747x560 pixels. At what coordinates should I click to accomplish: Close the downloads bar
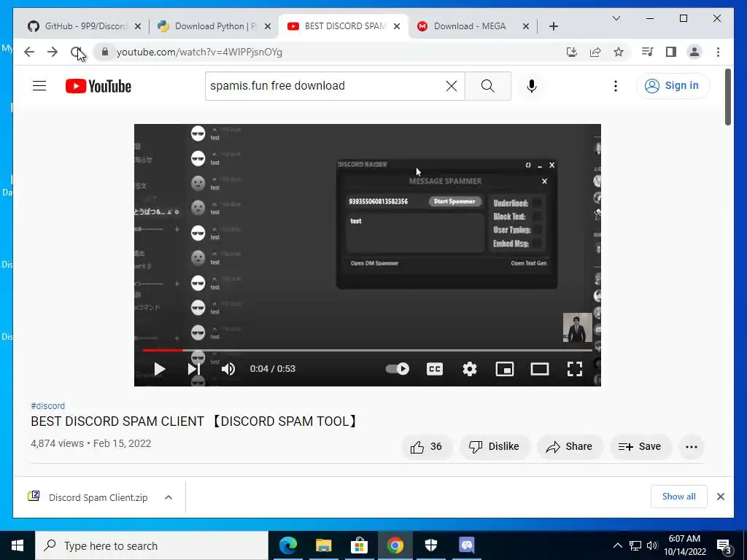click(720, 497)
